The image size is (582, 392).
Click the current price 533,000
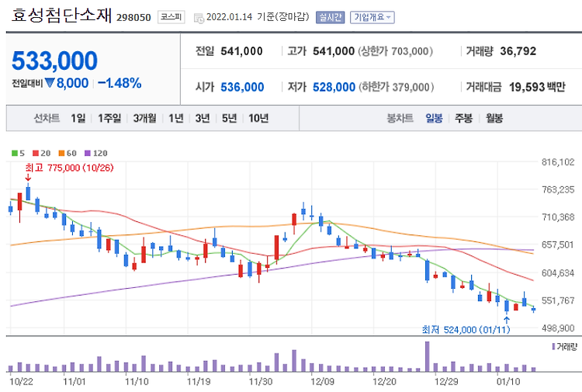pos(54,61)
